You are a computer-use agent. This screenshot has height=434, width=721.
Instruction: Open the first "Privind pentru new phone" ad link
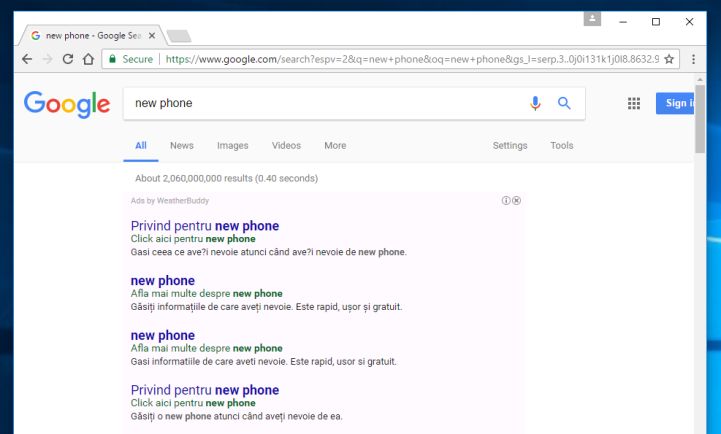click(x=204, y=226)
